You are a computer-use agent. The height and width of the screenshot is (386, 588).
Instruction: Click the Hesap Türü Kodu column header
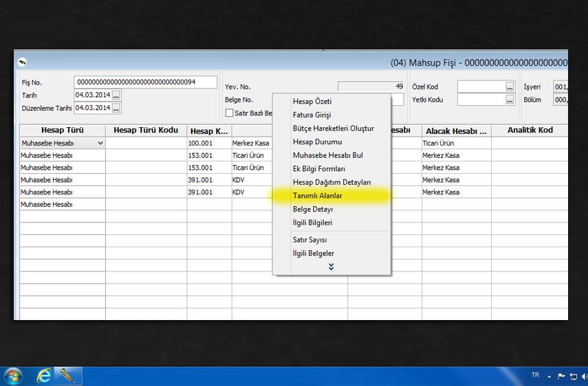(146, 130)
